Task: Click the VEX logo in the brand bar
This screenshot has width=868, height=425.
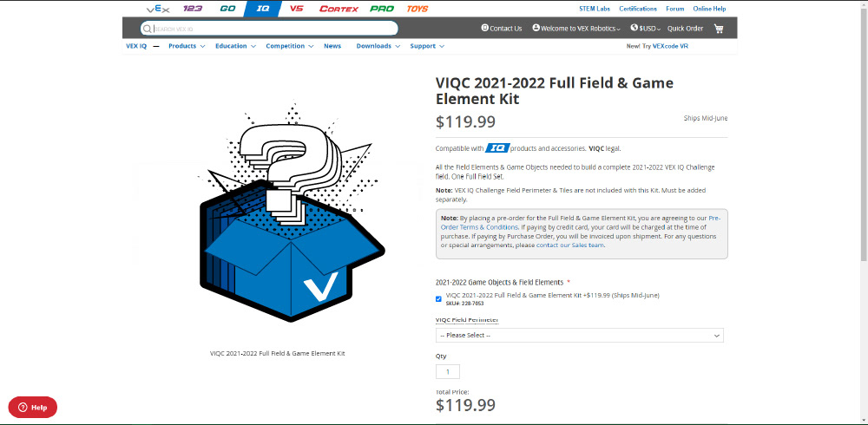Action: 158,9
